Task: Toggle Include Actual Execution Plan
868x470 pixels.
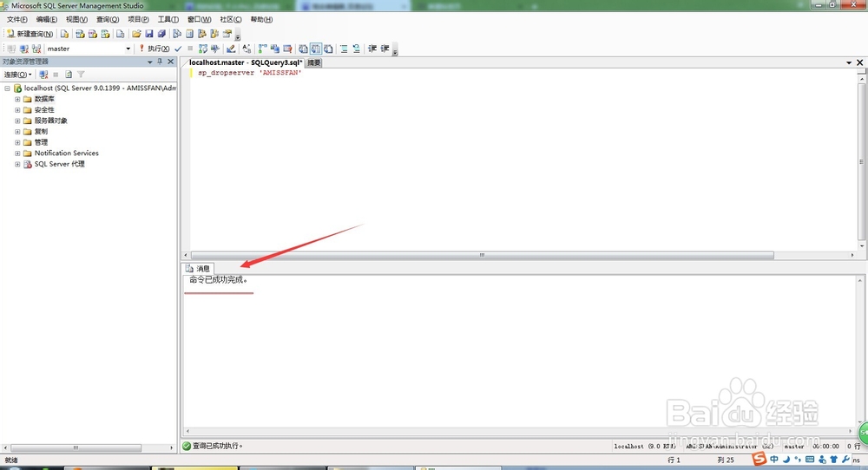Action: point(262,49)
